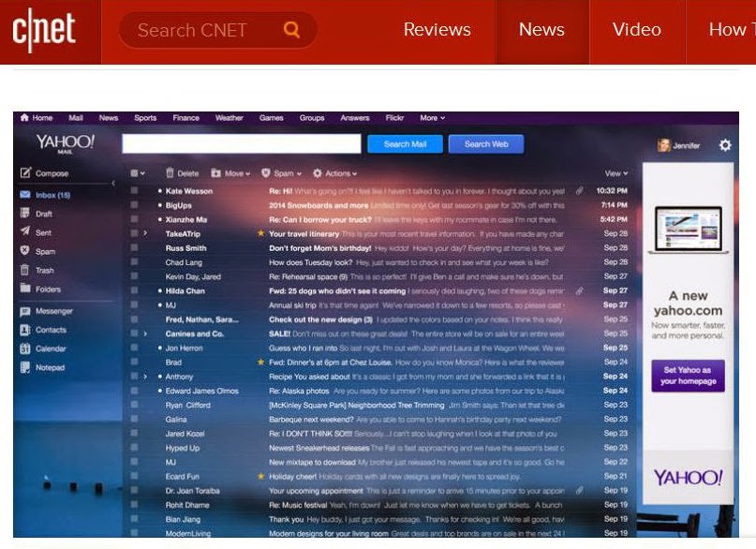
Task: Open the Spam dropdown in toolbar
Action: [282, 173]
